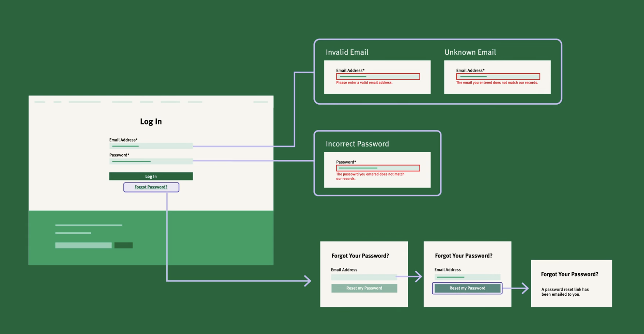Click the arrow pointing to the reset confirmation card
The image size is (644, 334).
coord(524,288)
